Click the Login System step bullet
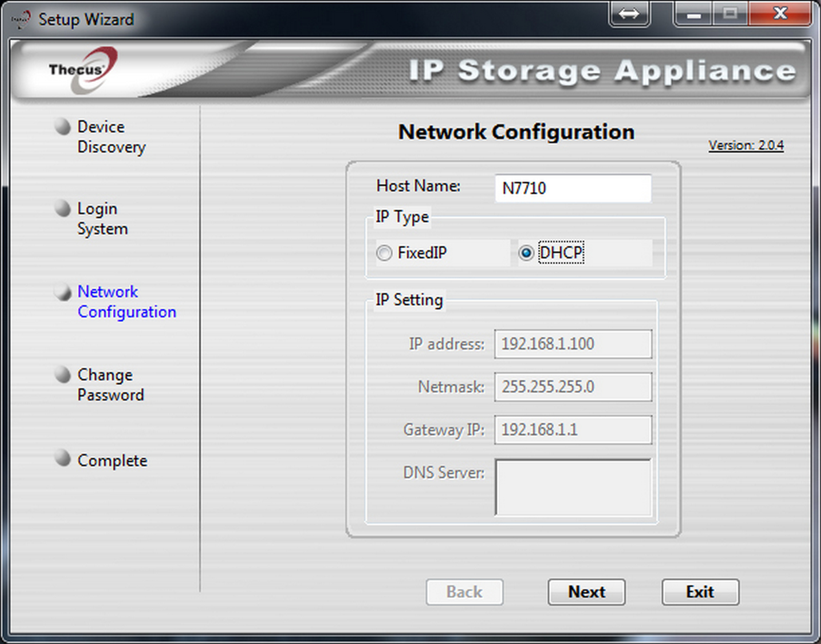Image resolution: width=821 pixels, height=644 pixels. tap(63, 209)
